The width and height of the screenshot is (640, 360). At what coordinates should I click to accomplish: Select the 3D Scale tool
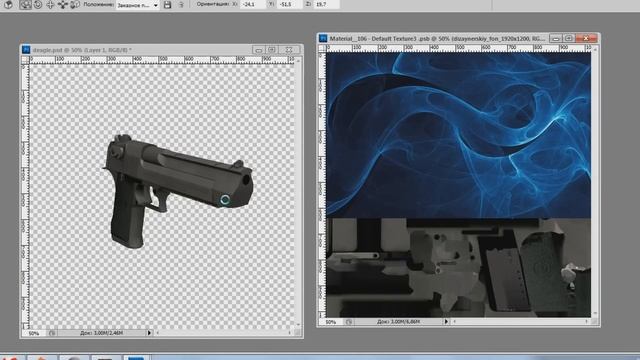tap(75, 4)
